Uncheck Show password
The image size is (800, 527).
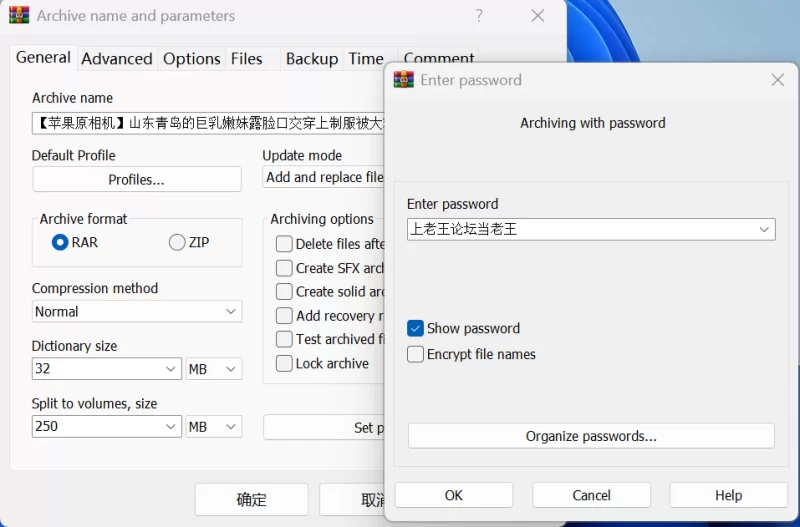click(415, 328)
